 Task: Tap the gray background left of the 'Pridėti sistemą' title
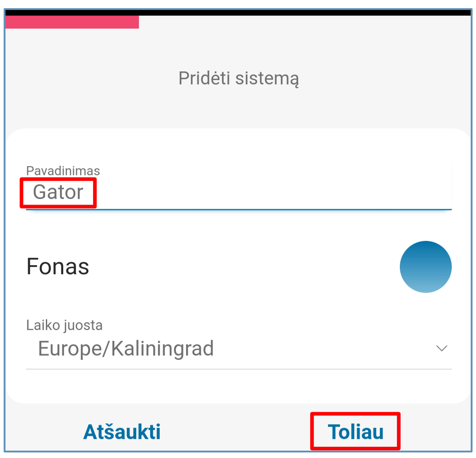[87, 79]
